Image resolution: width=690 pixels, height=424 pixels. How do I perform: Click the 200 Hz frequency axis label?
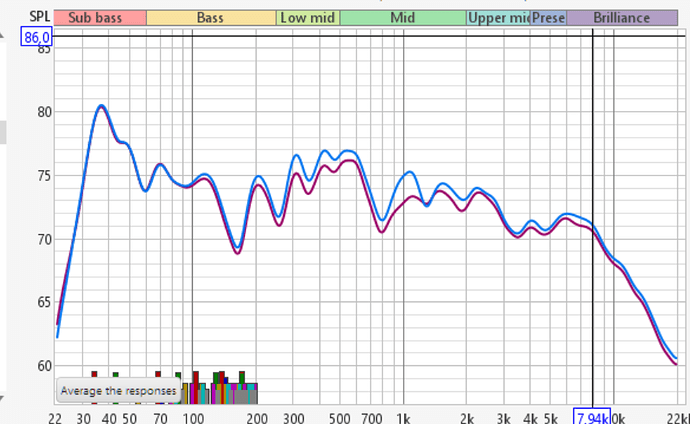(x=257, y=418)
